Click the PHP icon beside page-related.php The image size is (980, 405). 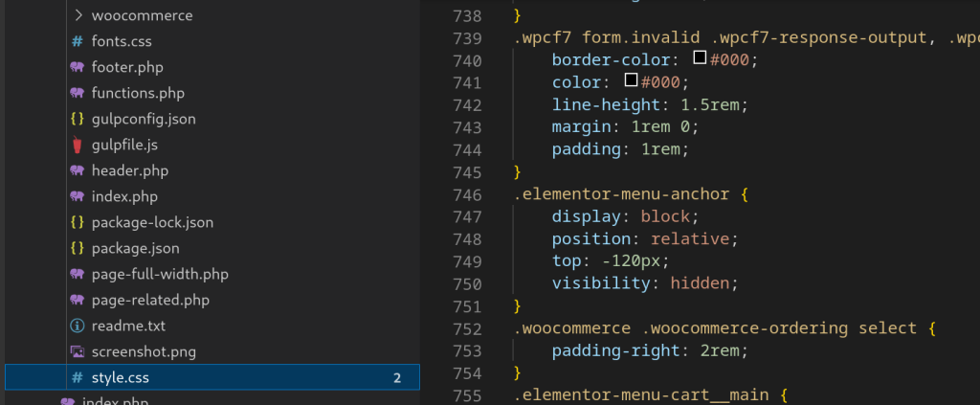[x=77, y=301]
